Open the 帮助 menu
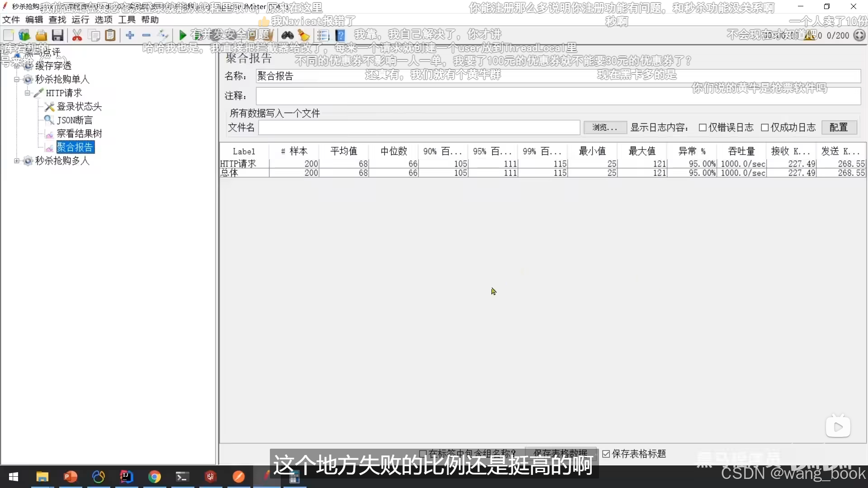This screenshot has height=488, width=868. pos(150,20)
